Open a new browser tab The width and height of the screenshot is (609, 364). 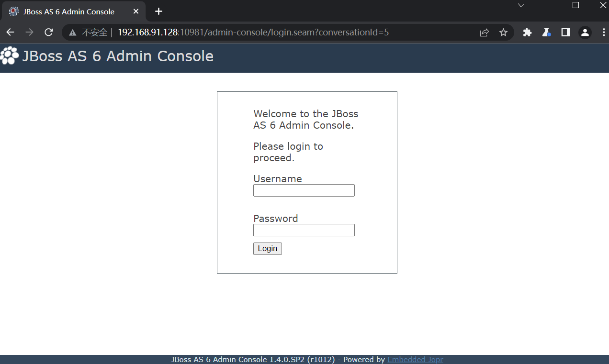pyautogui.click(x=159, y=11)
